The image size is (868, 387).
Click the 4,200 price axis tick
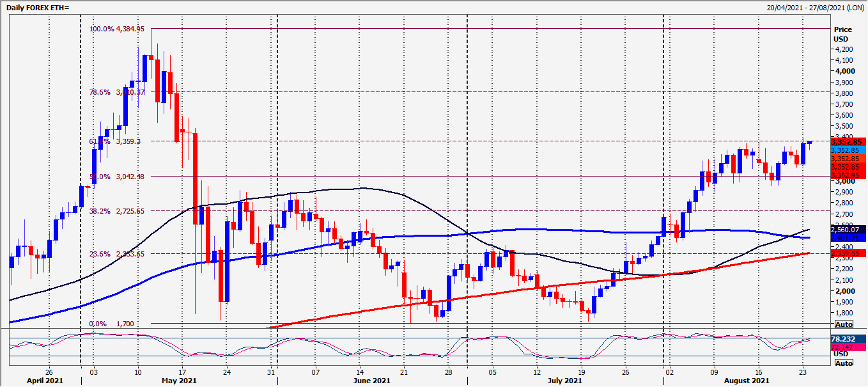844,49
